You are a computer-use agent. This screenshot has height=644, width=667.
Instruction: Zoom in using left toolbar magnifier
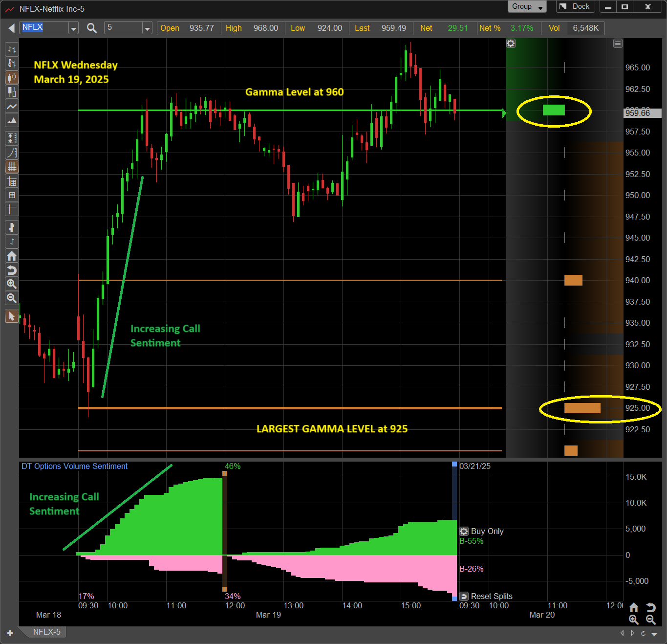(12, 284)
